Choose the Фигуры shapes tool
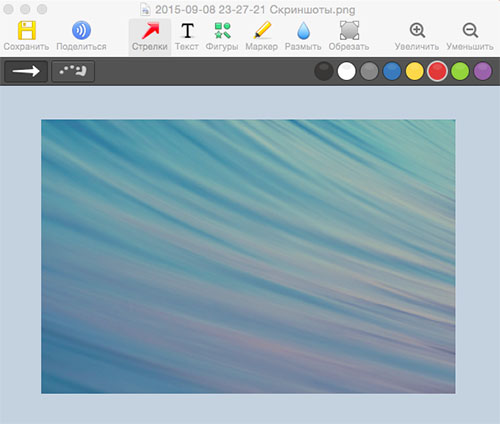The width and height of the screenshot is (500, 424). point(222,30)
